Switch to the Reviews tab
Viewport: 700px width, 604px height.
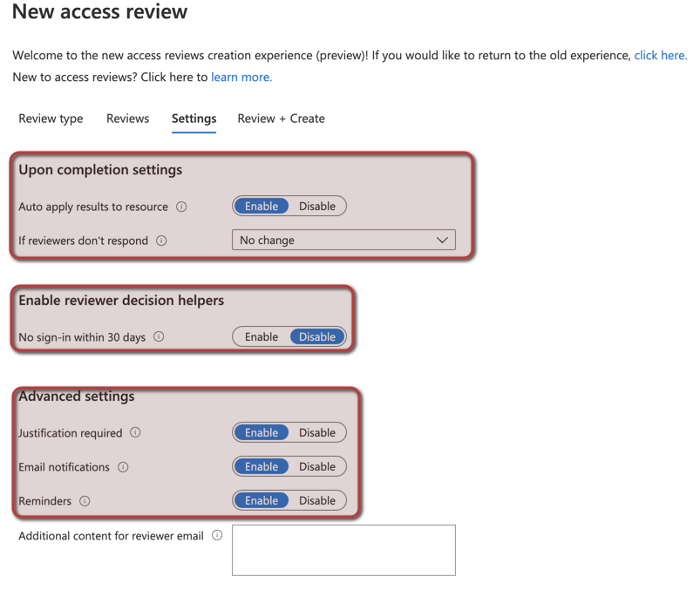pyautogui.click(x=127, y=119)
